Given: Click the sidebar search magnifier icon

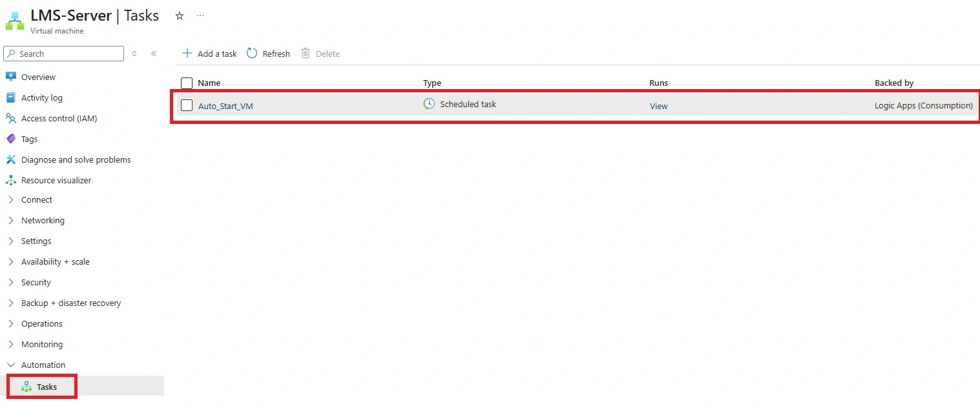Looking at the screenshot, I should tap(12, 54).
